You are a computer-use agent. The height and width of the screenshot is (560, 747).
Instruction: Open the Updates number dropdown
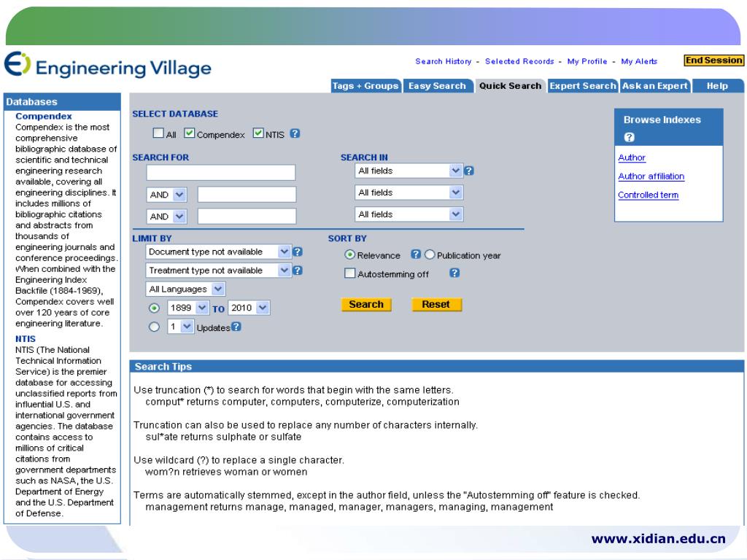click(x=181, y=327)
